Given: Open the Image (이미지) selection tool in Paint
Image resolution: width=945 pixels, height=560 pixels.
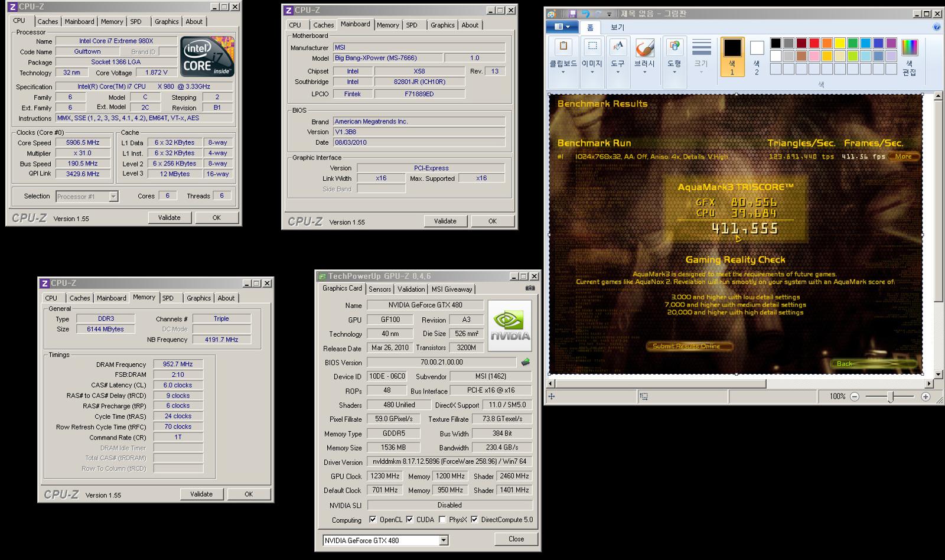Looking at the screenshot, I should coord(592,47).
